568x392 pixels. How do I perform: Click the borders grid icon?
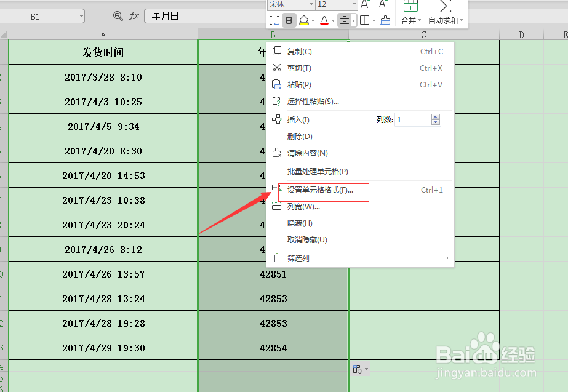tap(365, 20)
